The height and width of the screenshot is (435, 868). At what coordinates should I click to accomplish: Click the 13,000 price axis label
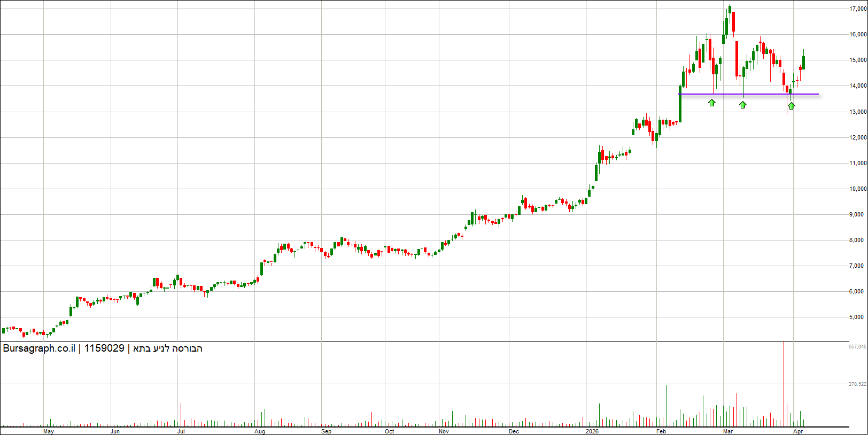pyautogui.click(x=858, y=112)
